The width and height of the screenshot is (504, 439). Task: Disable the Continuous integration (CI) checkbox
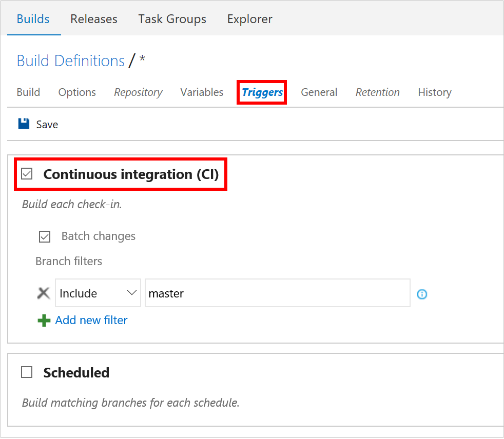tap(26, 174)
